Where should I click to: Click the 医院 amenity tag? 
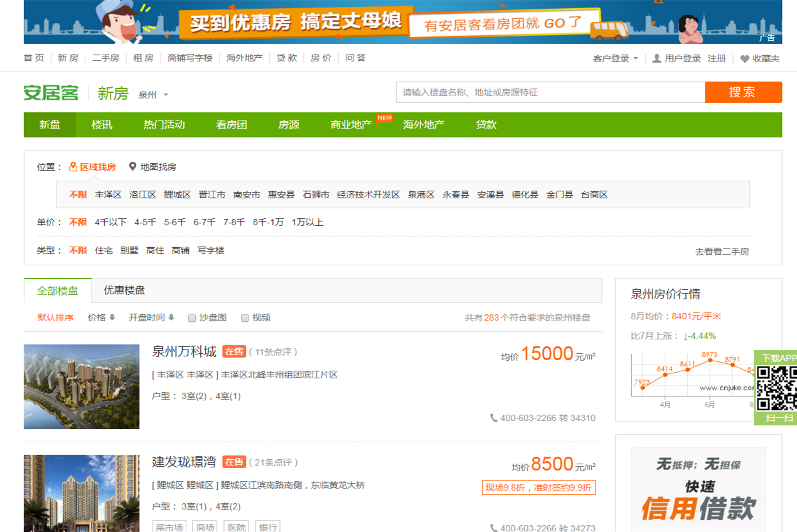[x=237, y=527]
